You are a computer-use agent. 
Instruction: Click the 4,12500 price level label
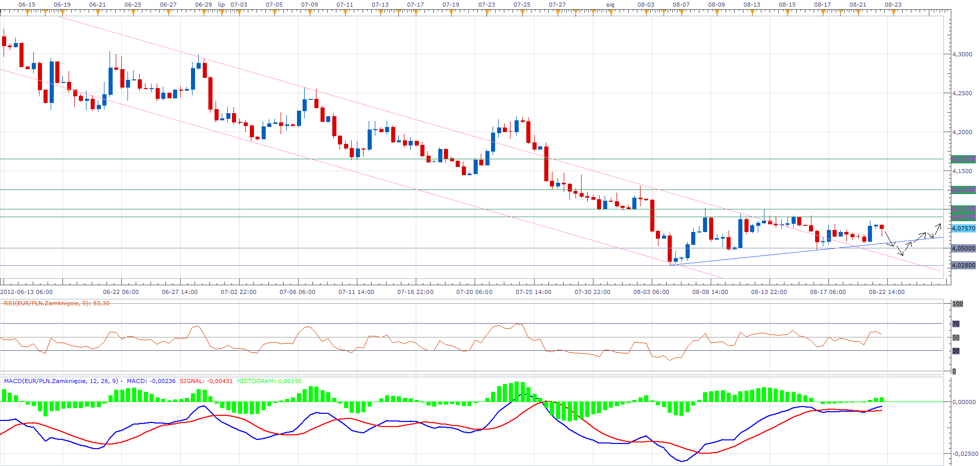coord(963,190)
